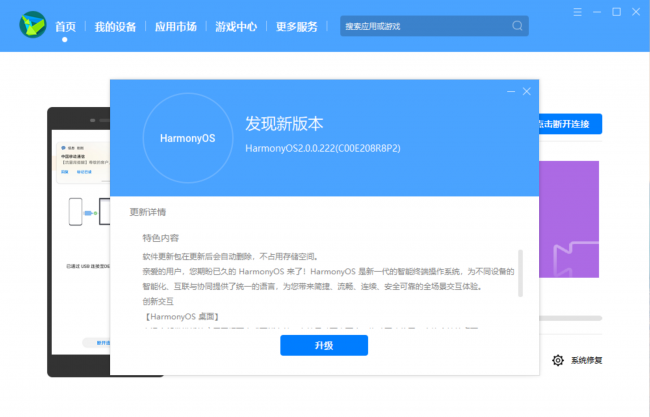Close the 发现新版本 dialog
This screenshot has height=417, width=650.
pyautogui.click(x=526, y=92)
